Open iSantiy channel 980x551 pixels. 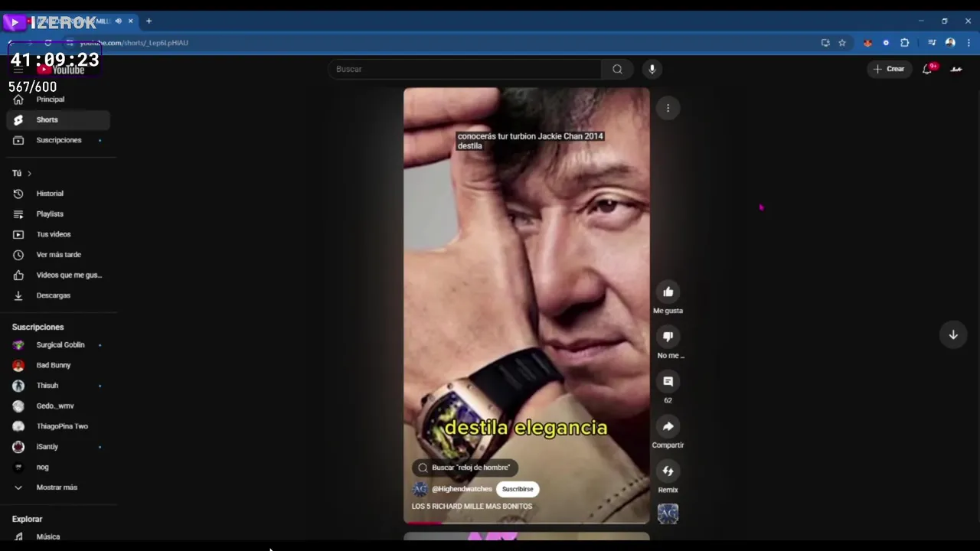58,447
